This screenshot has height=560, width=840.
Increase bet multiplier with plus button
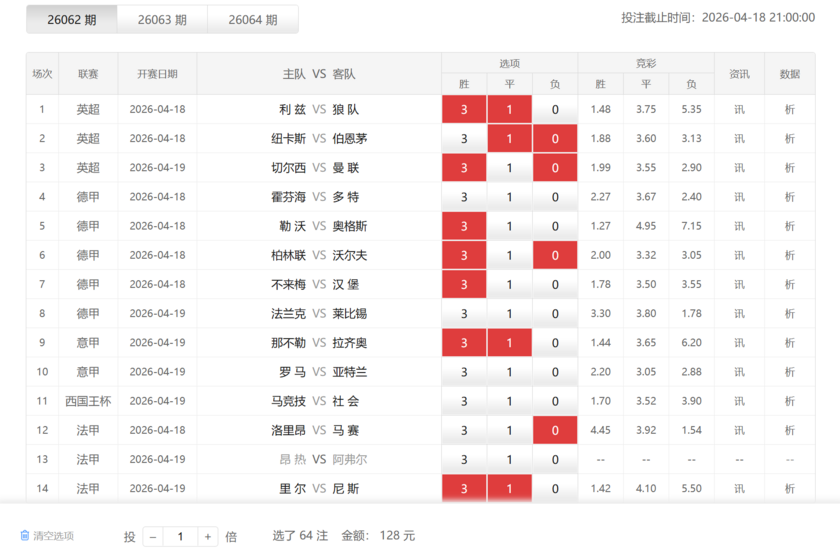tap(207, 537)
